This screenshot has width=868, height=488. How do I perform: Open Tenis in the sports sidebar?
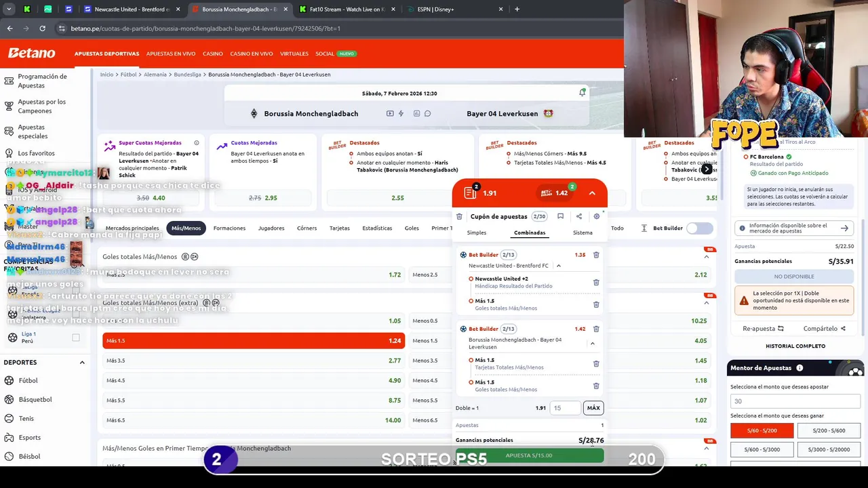click(x=26, y=418)
